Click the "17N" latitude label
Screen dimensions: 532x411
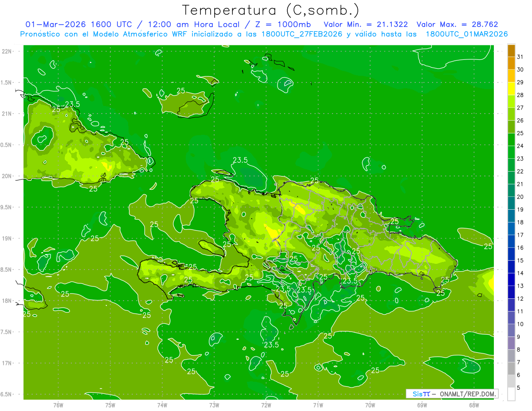coord(7,363)
